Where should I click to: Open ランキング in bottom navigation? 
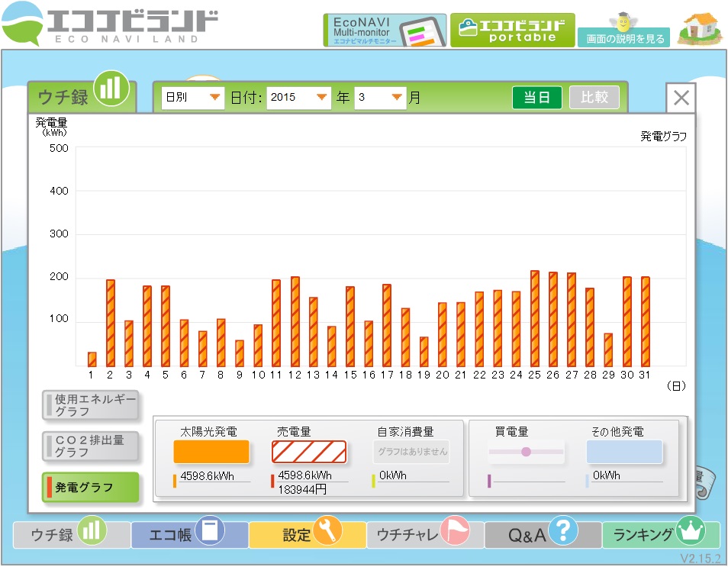click(x=661, y=534)
